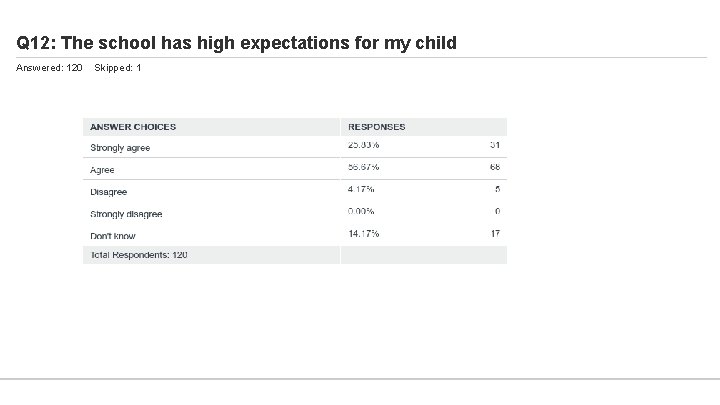Click the 'Total Respondents: 120' footer cell
This screenshot has width=720, height=405.
coord(139,255)
